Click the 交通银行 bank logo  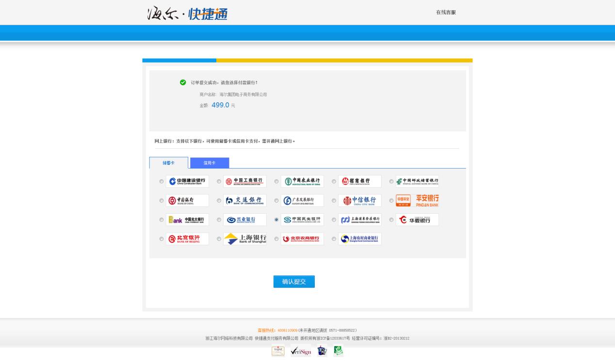point(245,201)
